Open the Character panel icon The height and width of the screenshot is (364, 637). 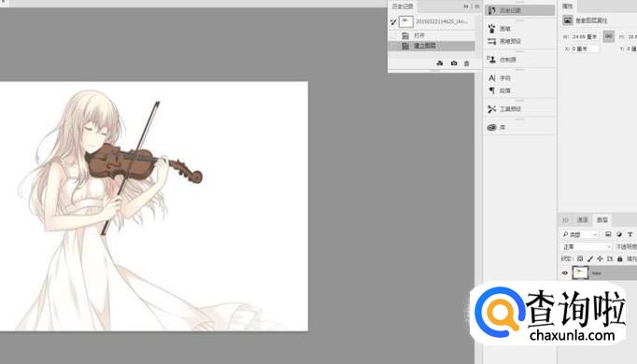pyautogui.click(x=491, y=77)
